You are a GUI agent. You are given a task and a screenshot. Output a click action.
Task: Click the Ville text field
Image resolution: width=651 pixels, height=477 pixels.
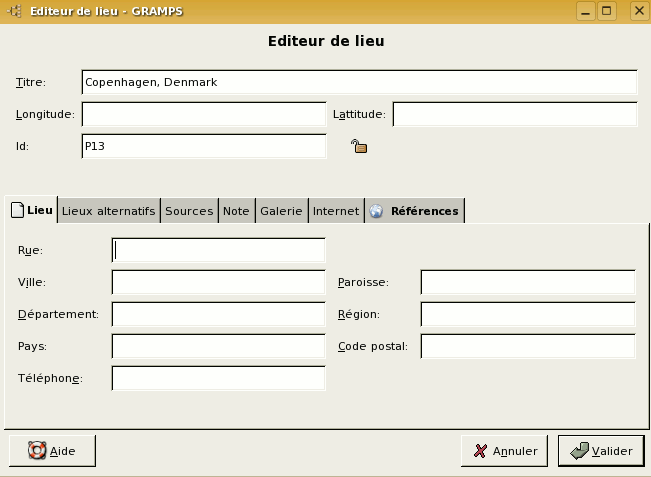(218, 282)
